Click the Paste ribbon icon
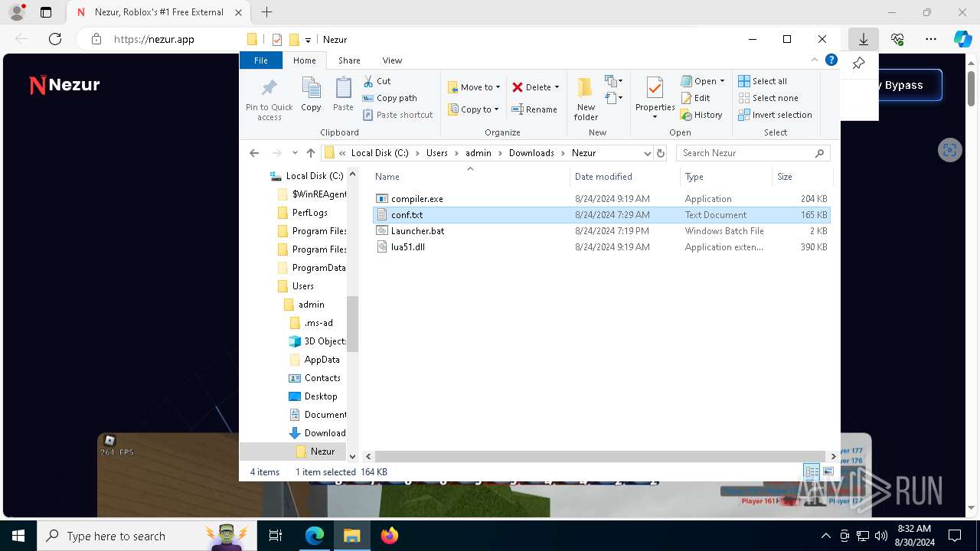Screen dimensions: 980x551 [x=343, y=95]
